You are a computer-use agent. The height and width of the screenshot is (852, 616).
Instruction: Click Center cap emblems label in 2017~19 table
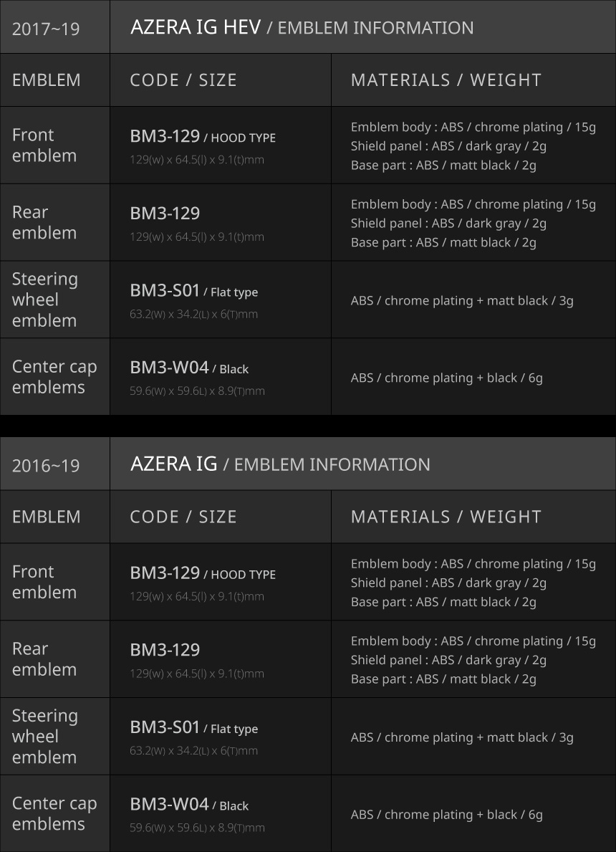click(x=54, y=376)
